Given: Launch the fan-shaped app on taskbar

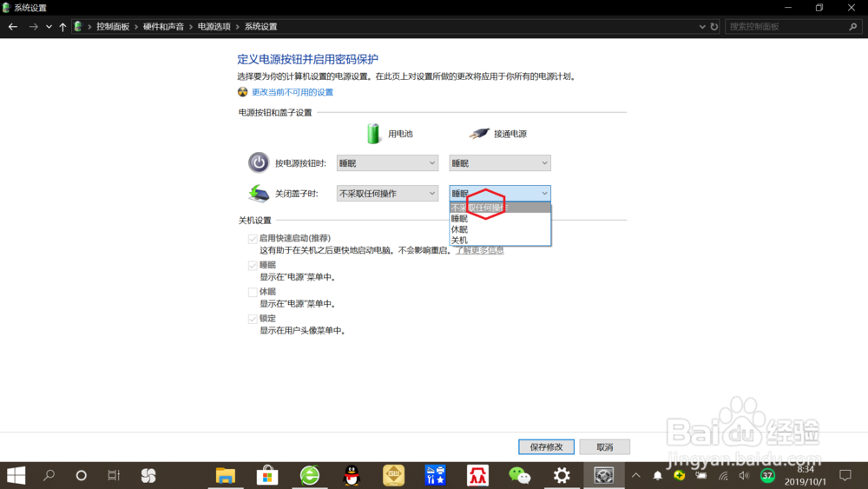Looking at the screenshot, I should [148, 475].
